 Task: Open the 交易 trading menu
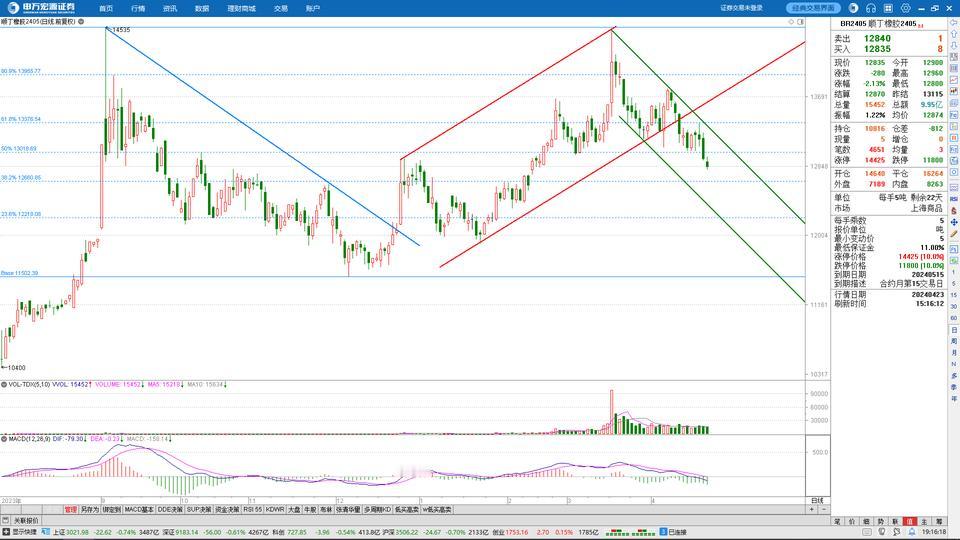281,9
